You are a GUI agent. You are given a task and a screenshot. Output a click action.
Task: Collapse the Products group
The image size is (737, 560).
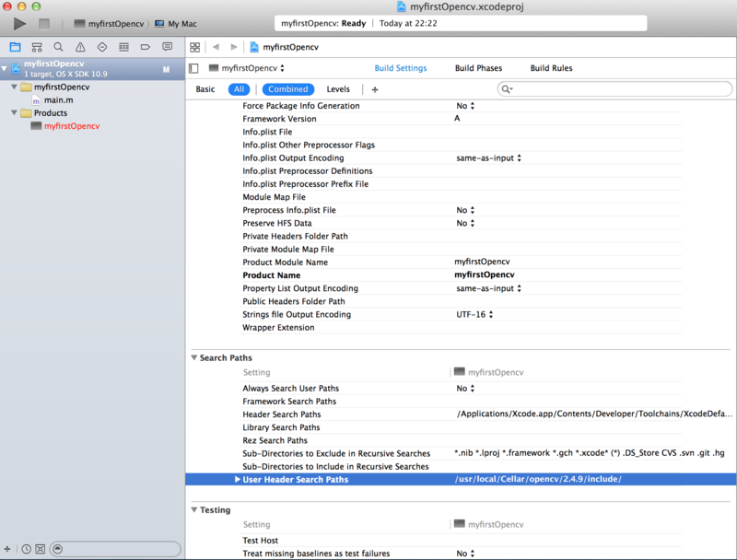pos(14,112)
